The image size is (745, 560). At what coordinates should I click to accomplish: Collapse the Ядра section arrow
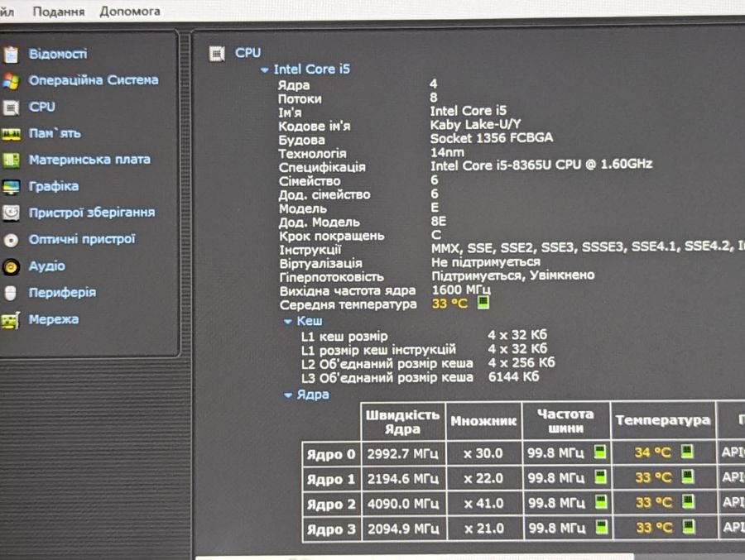288,395
